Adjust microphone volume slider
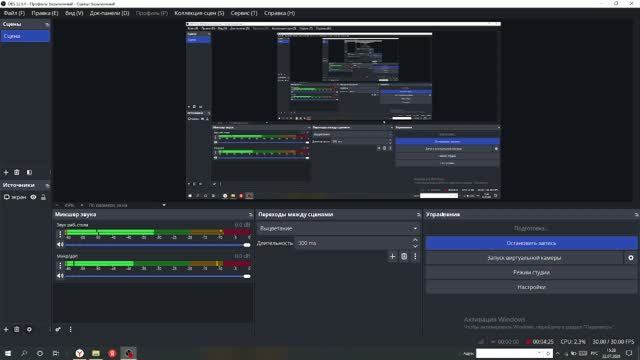The width and height of the screenshot is (640, 360). [158, 276]
